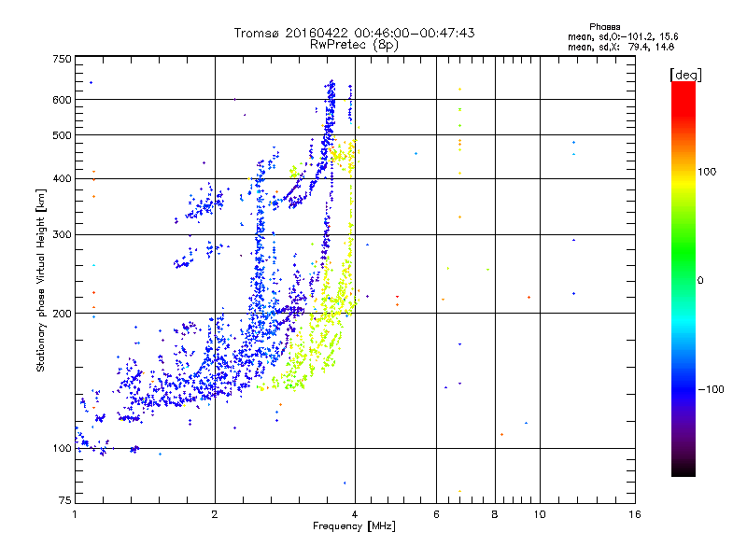
Task: Click the [deg] color bar unit label
Action: point(685,75)
